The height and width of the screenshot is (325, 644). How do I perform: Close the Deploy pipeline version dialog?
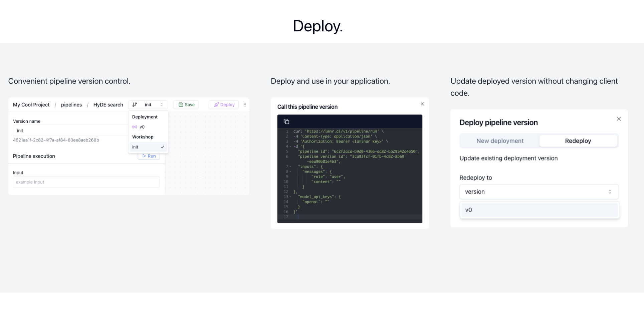click(x=619, y=119)
